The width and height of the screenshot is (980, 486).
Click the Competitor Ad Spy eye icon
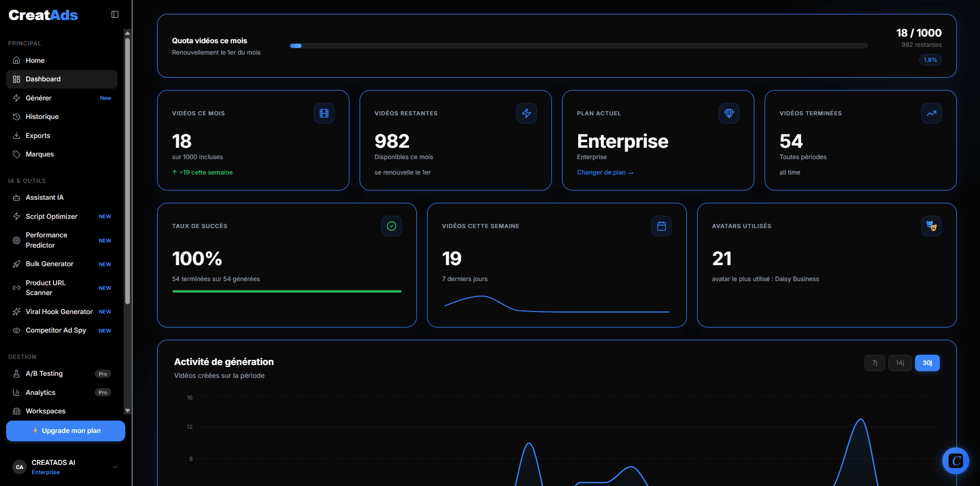point(16,331)
